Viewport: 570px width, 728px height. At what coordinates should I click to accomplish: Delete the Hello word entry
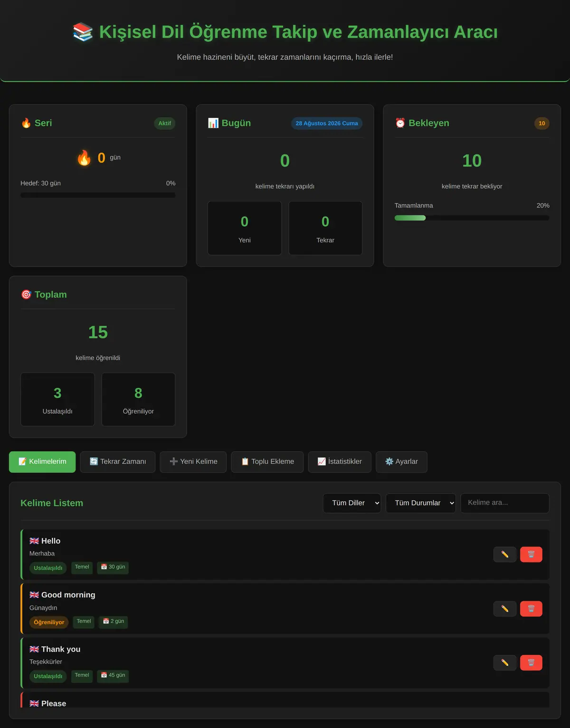pyautogui.click(x=531, y=555)
